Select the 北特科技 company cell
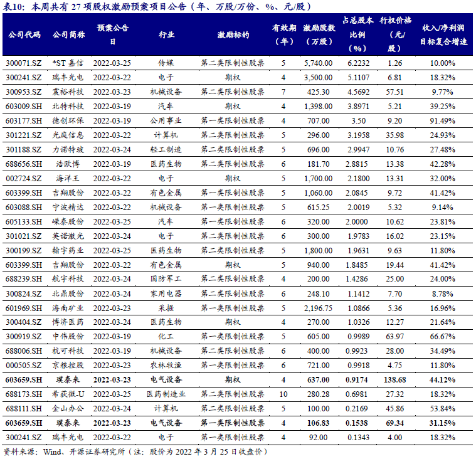Image resolution: width=476 pixels, height=459 pixels. click(x=67, y=106)
